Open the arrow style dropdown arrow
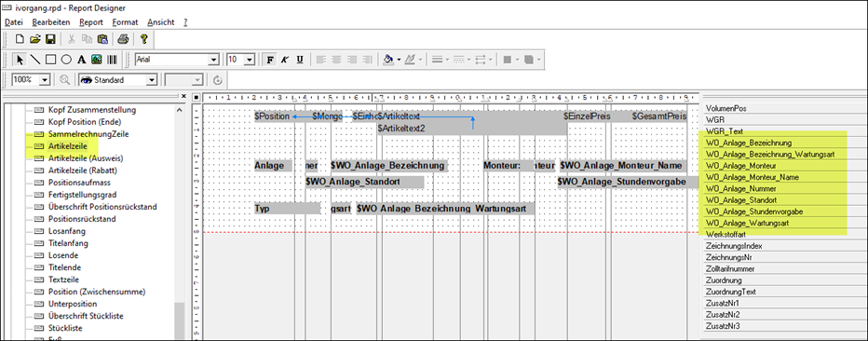This screenshot has width=868, height=341. [x=491, y=60]
